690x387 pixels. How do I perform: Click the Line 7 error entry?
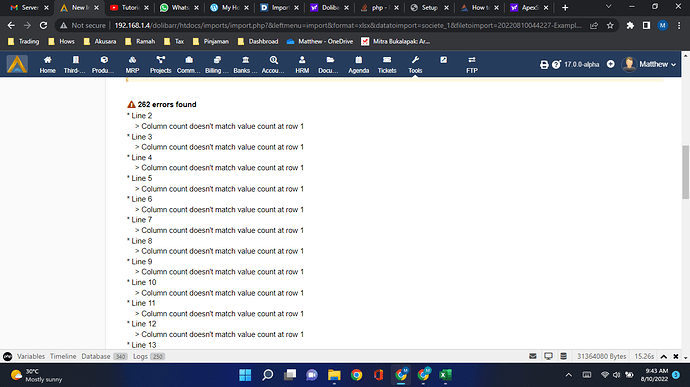[142, 220]
